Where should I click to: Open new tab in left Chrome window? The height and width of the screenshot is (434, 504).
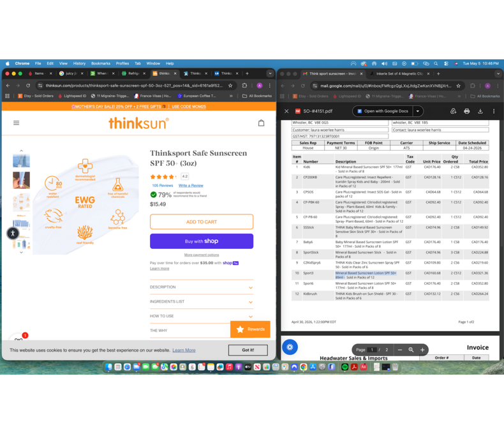click(x=247, y=73)
